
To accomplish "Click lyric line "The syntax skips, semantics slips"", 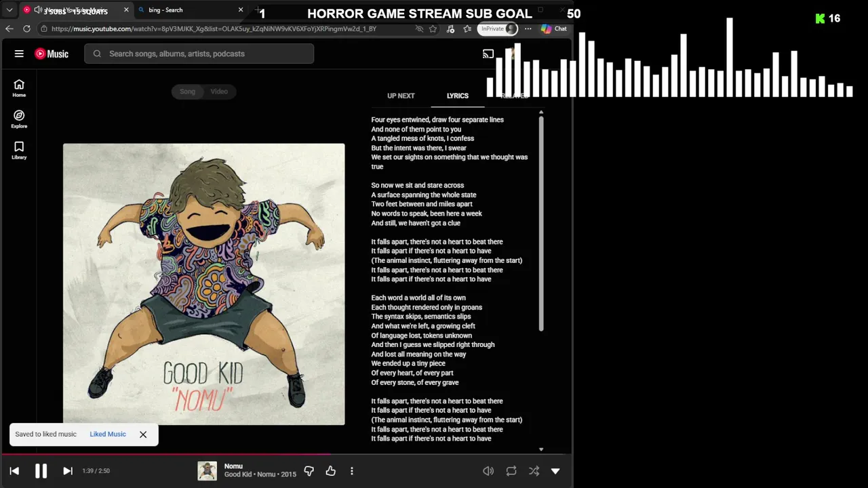I will (x=421, y=317).
